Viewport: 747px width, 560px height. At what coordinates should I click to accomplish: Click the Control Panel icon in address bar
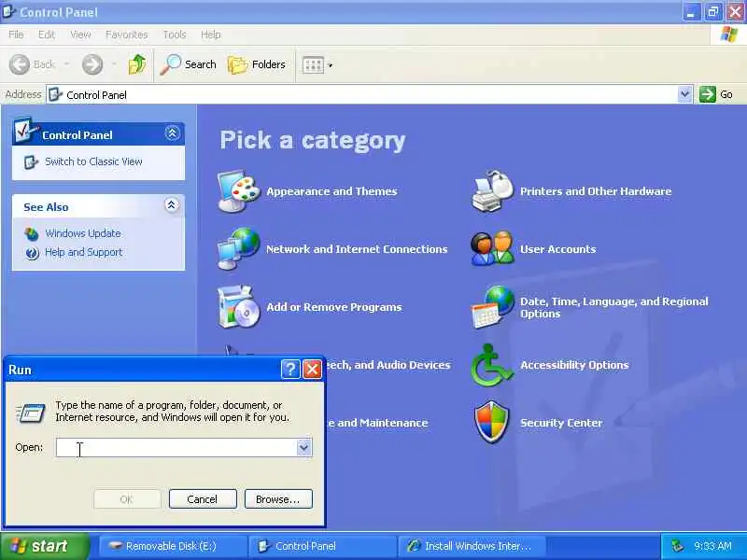click(x=55, y=94)
